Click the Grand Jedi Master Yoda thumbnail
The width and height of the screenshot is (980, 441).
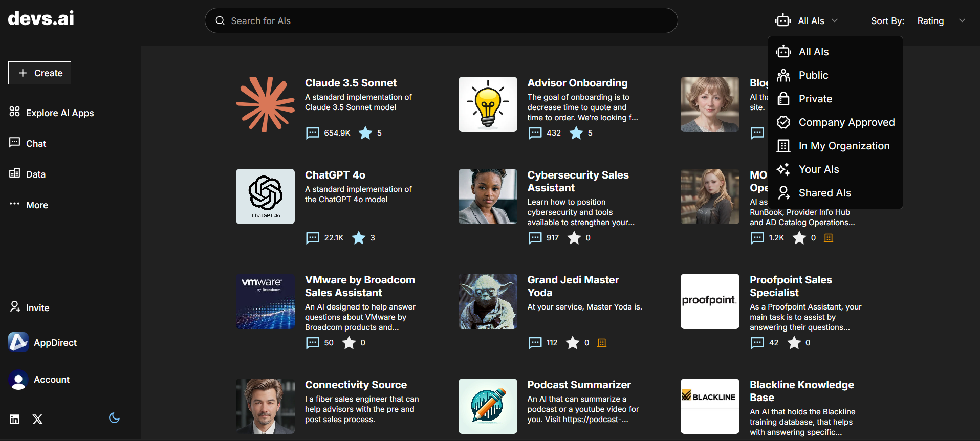(488, 301)
